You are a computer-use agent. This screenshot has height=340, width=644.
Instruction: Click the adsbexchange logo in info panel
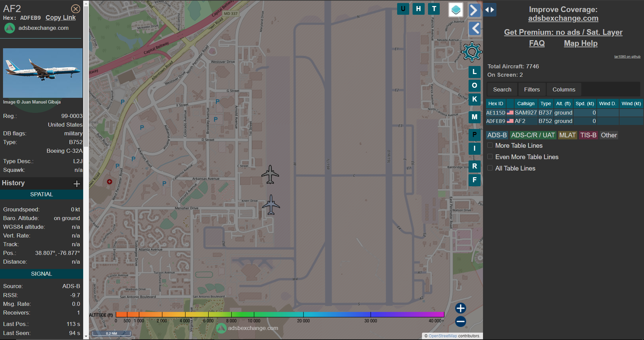tap(10, 28)
